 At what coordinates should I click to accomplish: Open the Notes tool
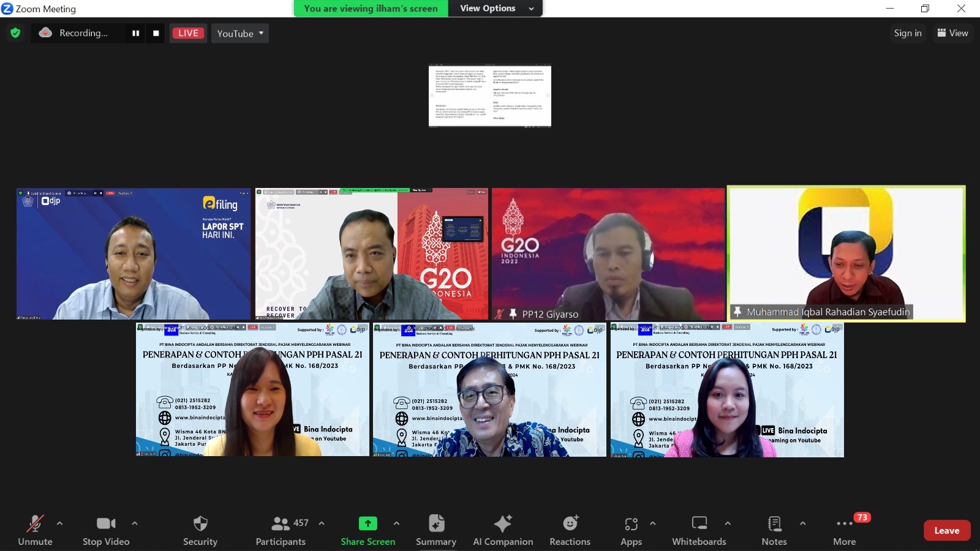pos(774,530)
